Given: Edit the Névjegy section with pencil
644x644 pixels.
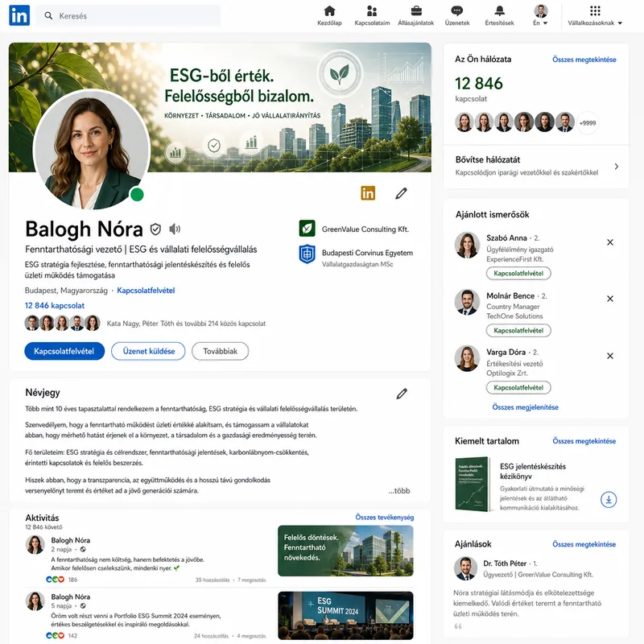Looking at the screenshot, I should coord(402,394).
